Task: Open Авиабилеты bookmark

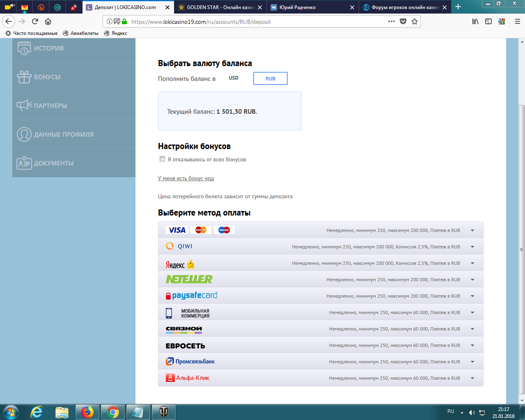Action: coord(81,33)
